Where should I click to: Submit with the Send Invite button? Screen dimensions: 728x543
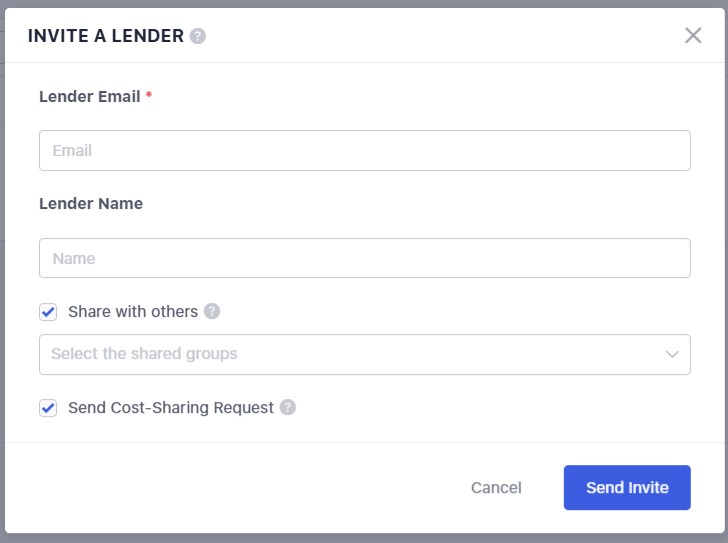coord(627,488)
